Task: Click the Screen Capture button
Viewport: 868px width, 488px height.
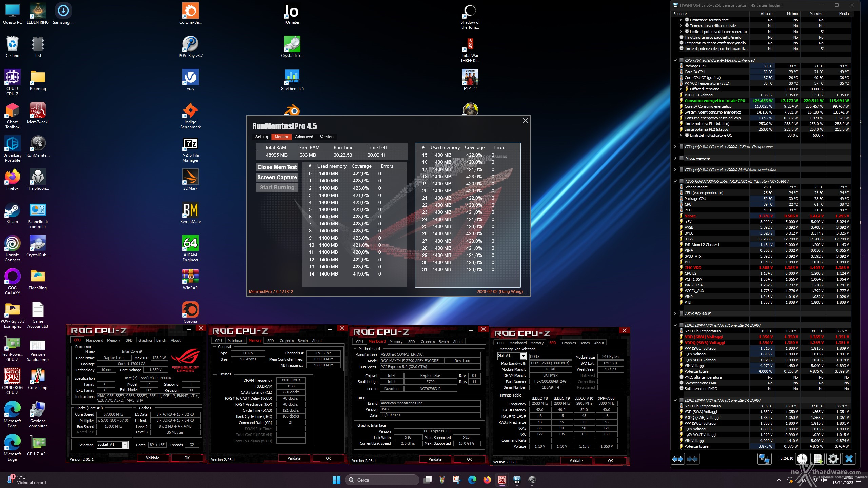Action: pos(277,177)
